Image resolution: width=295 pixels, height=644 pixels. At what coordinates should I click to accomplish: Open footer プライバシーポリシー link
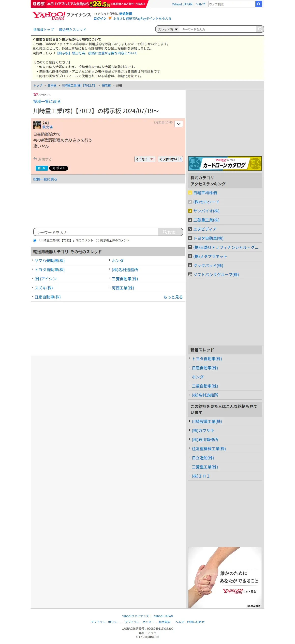click(x=105, y=622)
